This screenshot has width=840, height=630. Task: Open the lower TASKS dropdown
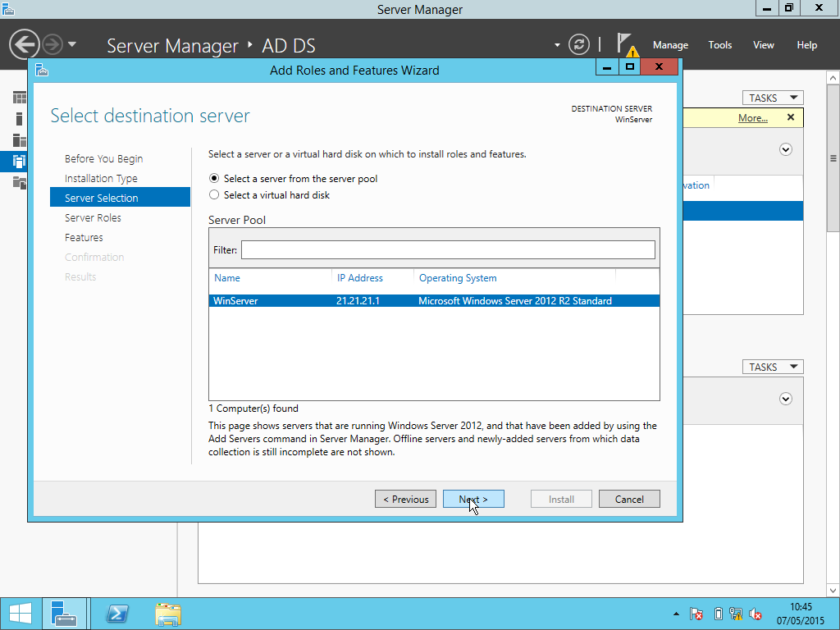point(773,367)
